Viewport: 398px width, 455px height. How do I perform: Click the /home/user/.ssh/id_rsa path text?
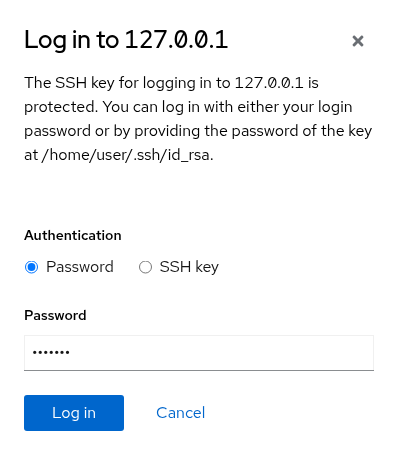click(x=126, y=155)
